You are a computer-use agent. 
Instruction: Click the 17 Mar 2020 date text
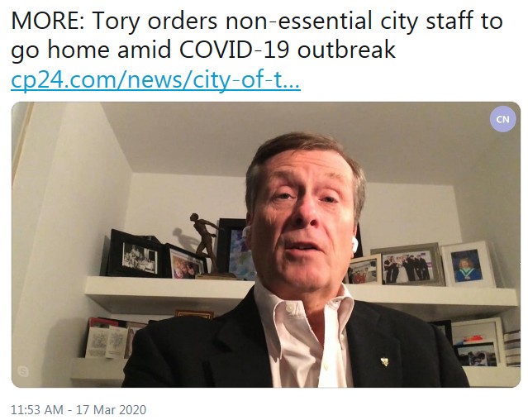(111, 410)
